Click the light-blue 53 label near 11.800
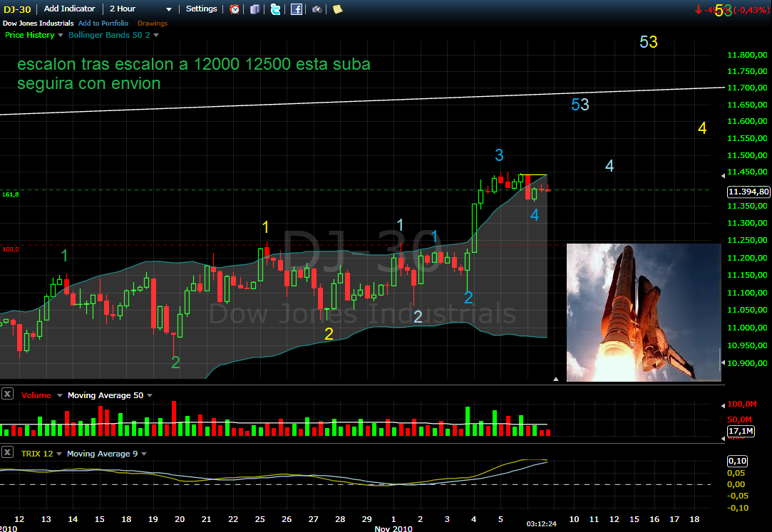The image size is (772, 532). [649, 42]
